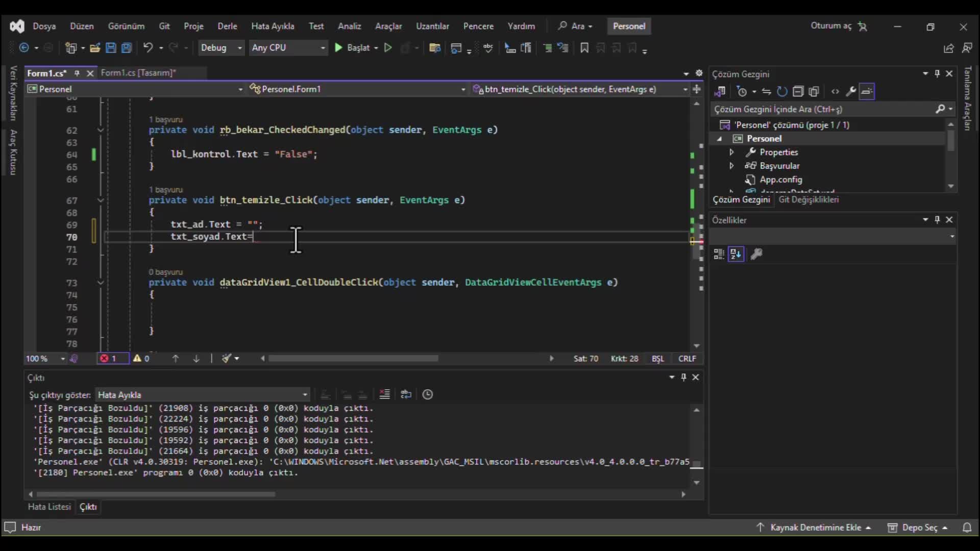The image size is (980, 551).
Task: Toggle word wrap in Çıktı panel
Action: 406,394
